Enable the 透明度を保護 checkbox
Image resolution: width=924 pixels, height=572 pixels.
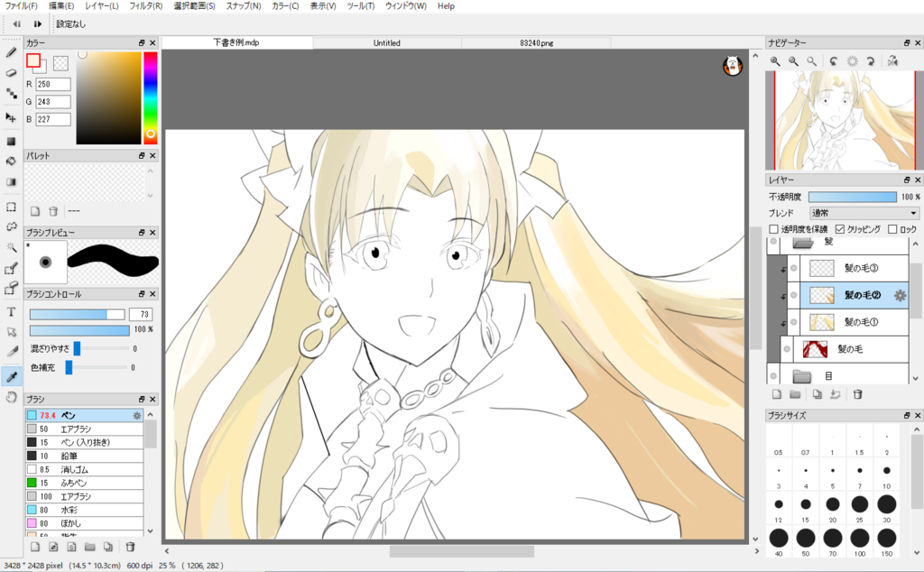coord(773,229)
